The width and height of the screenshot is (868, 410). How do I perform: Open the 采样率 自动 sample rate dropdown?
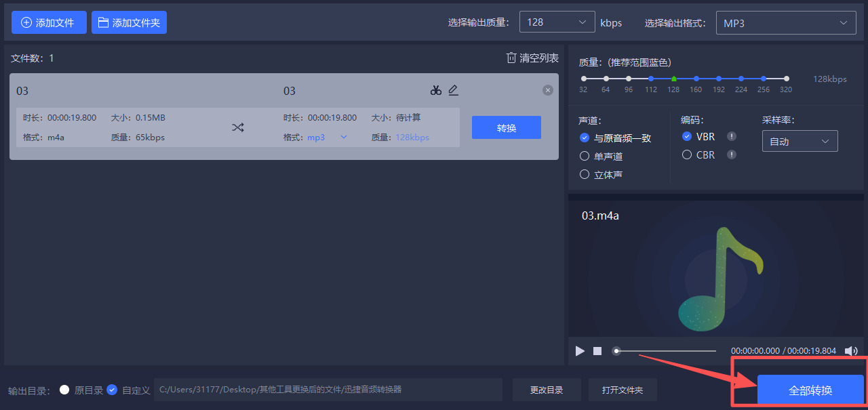tap(800, 140)
